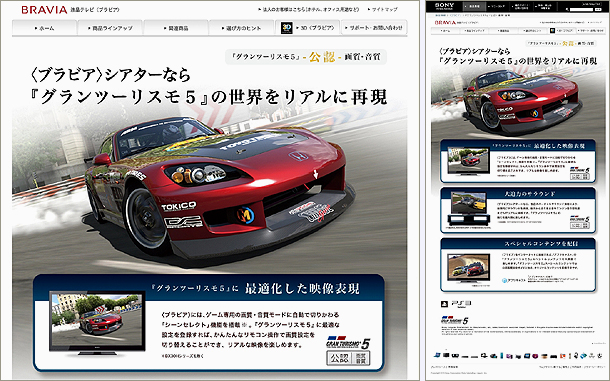Screen dimensions: 610x381
Task: Select the 関連商品 tab in the enlarged left view
Action: pyautogui.click(x=176, y=28)
